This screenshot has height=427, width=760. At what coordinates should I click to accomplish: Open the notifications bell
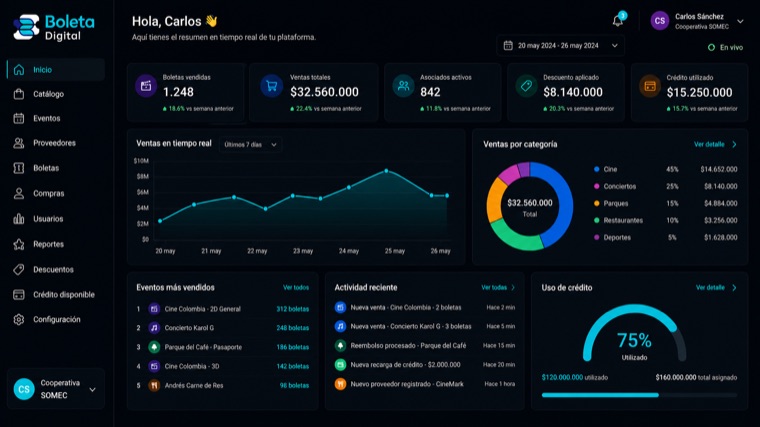pyautogui.click(x=618, y=20)
